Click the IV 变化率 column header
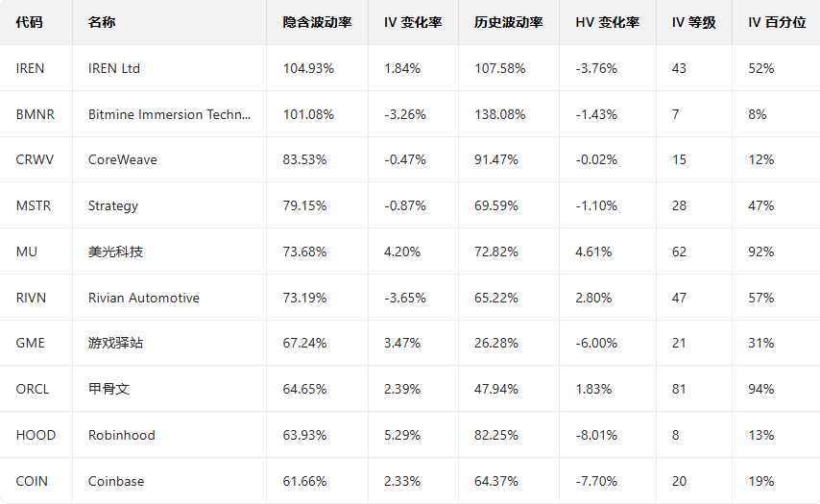This screenshot has height=504, width=820. click(x=413, y=22)
